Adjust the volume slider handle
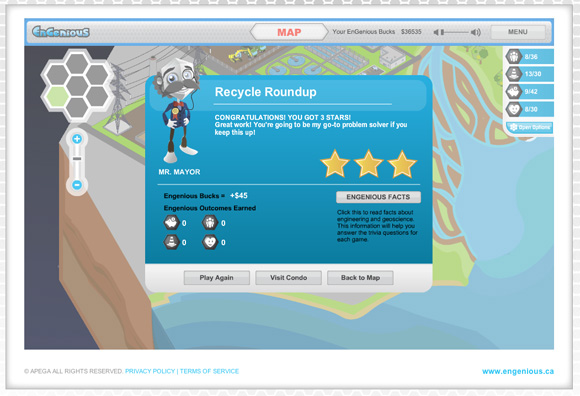 pos(442,33)
